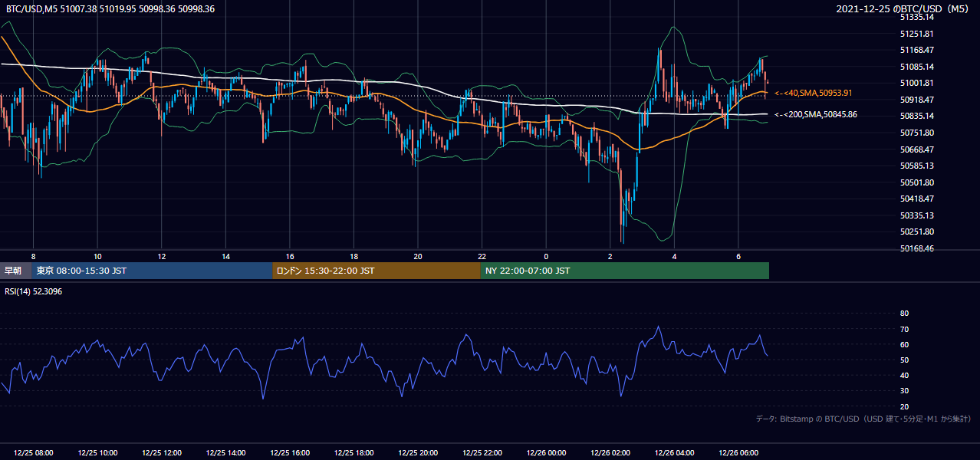
Task: Select the 50668.47 price axis label
Action: pos(916,149)
